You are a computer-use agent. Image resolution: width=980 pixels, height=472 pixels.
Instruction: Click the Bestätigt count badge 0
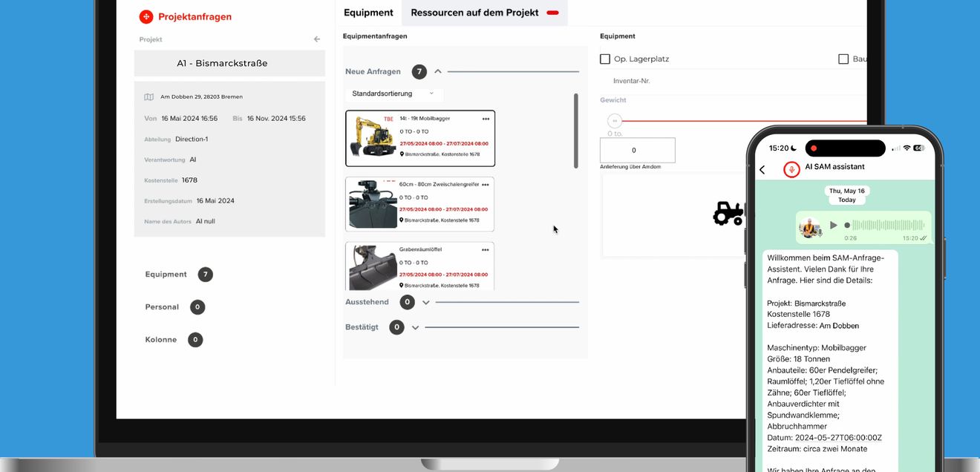[396, 327]
